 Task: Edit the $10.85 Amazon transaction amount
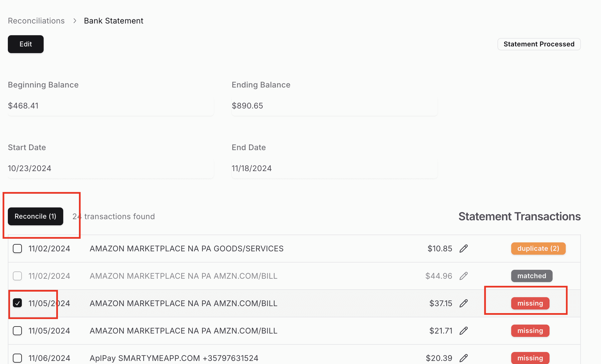point(464,248)
